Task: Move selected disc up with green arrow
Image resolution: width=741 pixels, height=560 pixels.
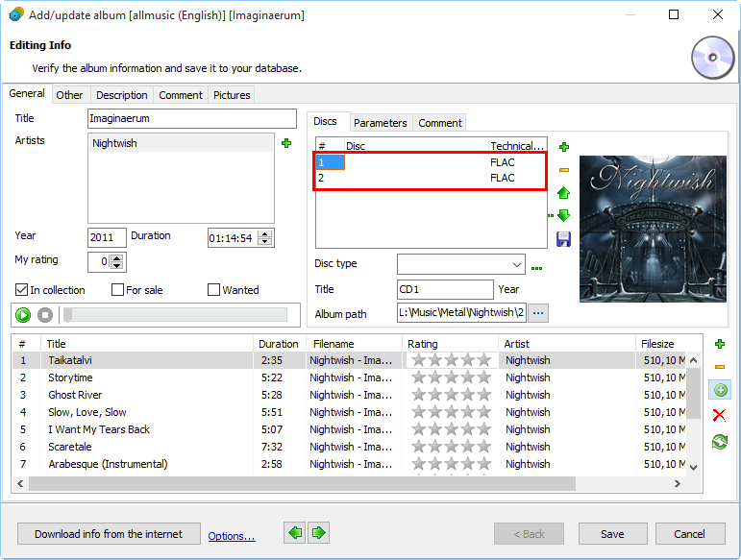Action: point(564,193)
